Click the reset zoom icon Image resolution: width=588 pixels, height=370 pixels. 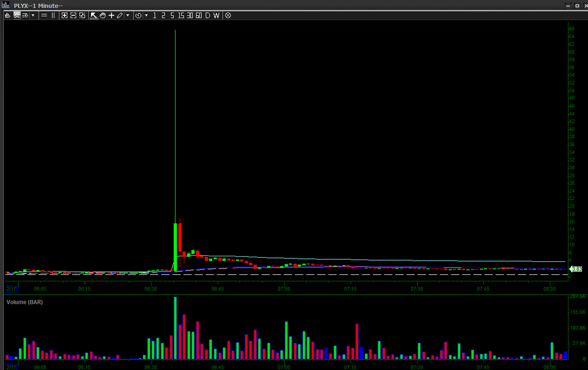82,15
